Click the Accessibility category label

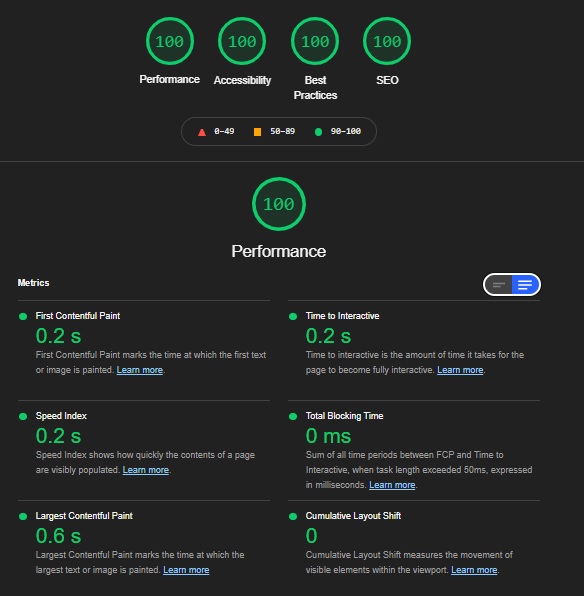coord(242,80)
